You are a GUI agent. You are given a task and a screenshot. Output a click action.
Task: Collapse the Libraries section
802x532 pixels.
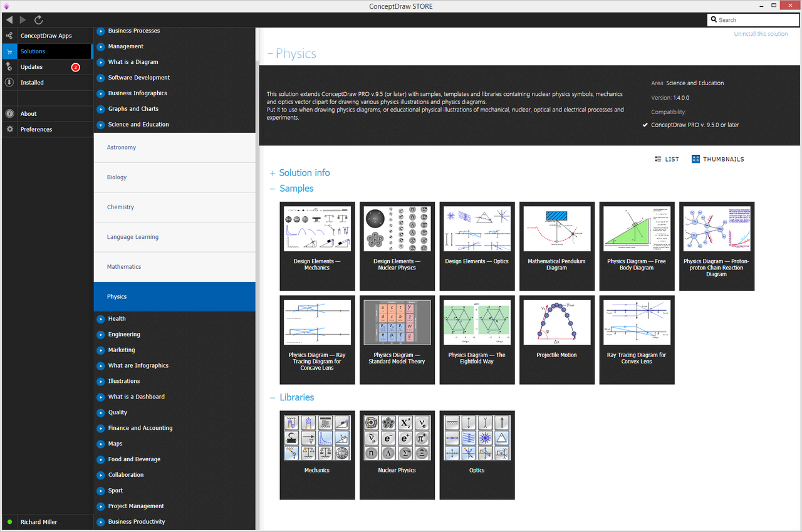coord(273,397)
